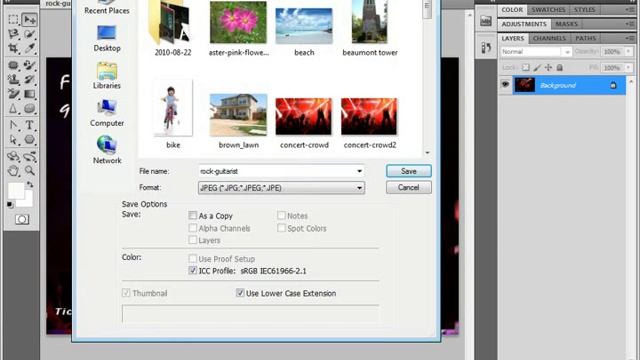
Task: Select the Path Selection tool
Action: 13,140
